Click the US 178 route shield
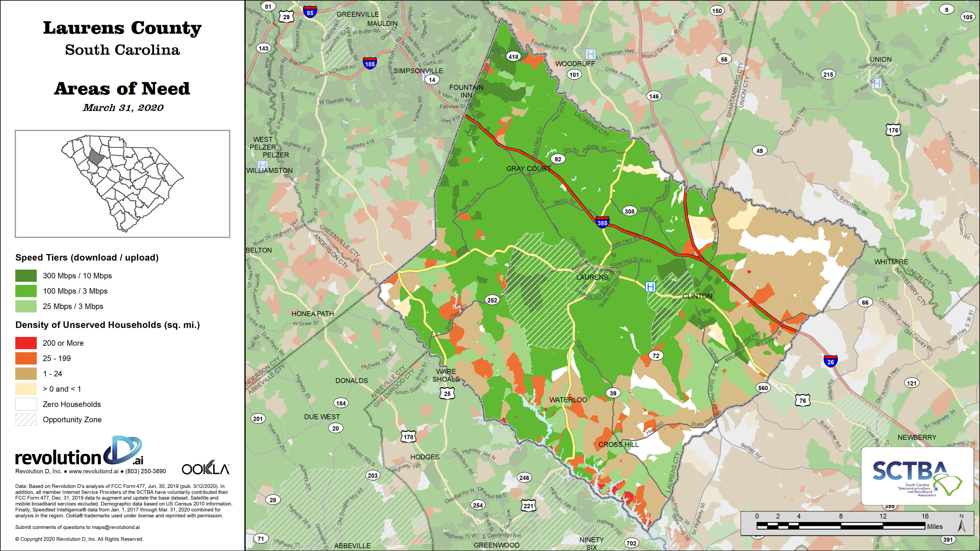 tap(408, 437)
